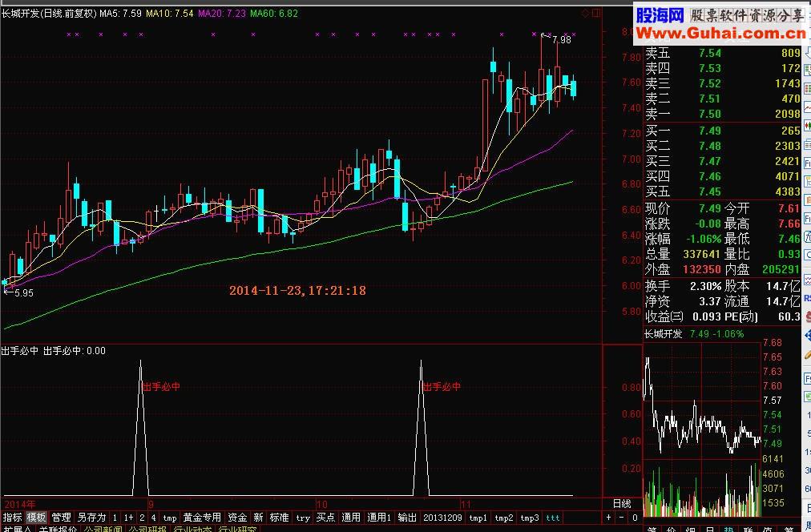Screen dimensions: 811x532
Task: Click the MA10: 7.54 legend label
Action: click(170, 14)
